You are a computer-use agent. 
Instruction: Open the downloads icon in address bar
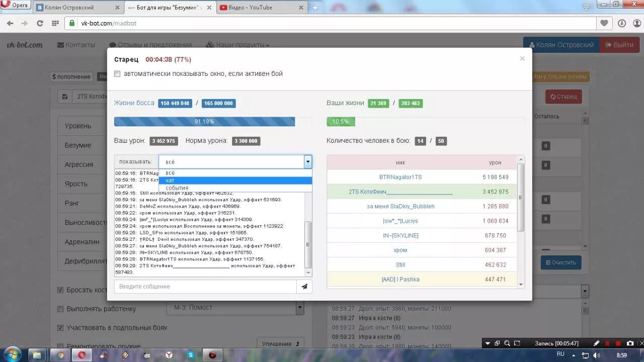click(x=622, y=23)
